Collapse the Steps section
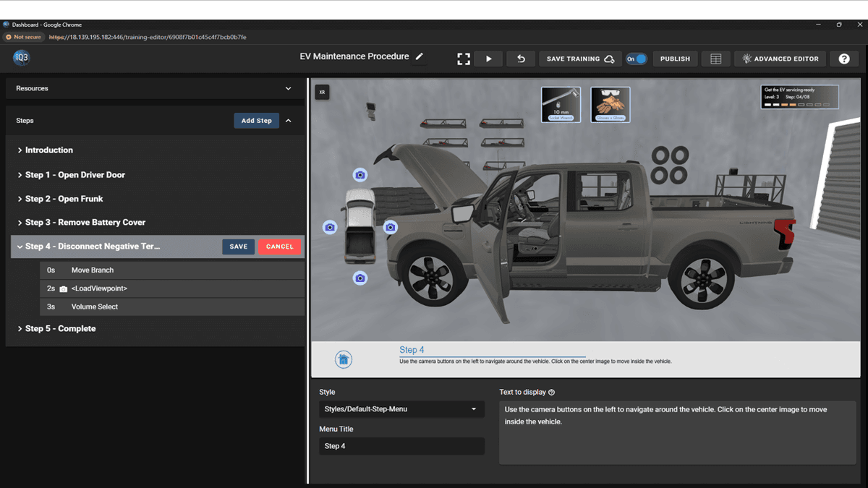 pos(289,120)
